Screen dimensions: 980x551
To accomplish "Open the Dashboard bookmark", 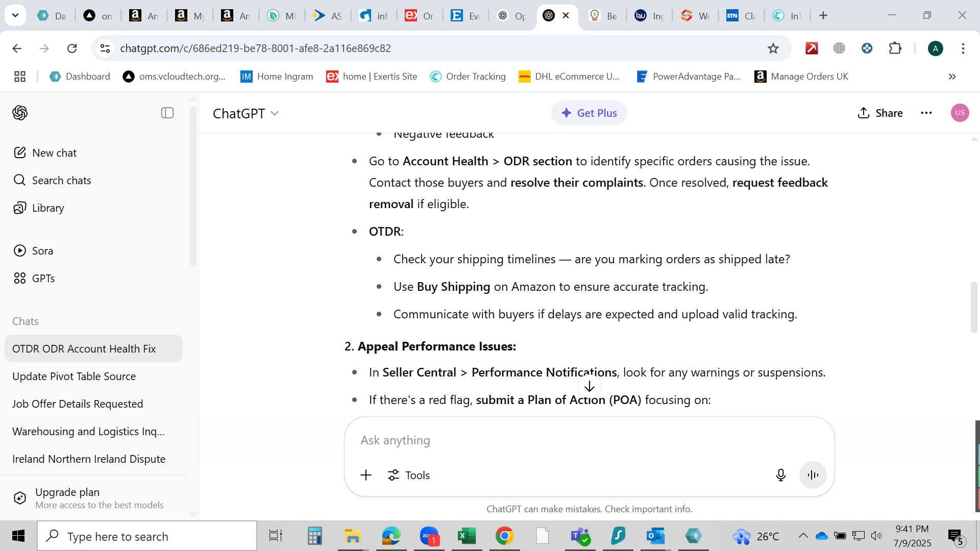I will [x=80, y=77].
